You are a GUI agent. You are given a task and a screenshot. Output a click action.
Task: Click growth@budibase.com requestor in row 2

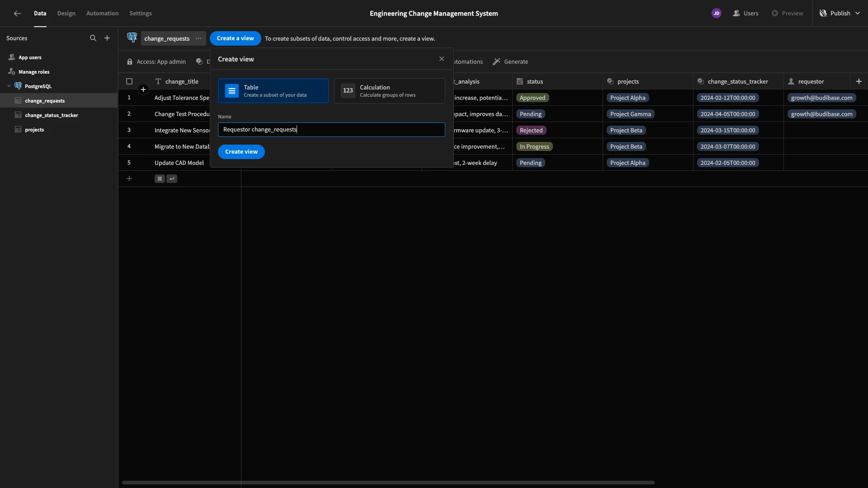point(822,114)
